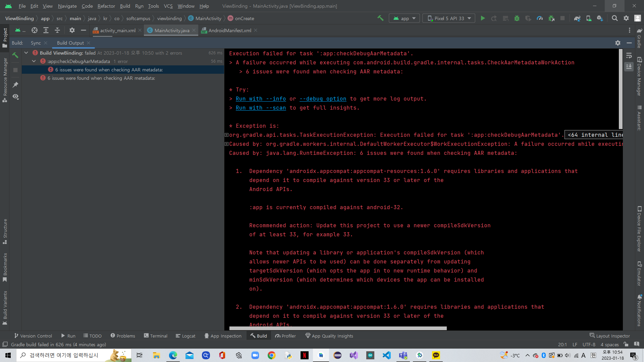Click the Make Project hammer icon

380,18
